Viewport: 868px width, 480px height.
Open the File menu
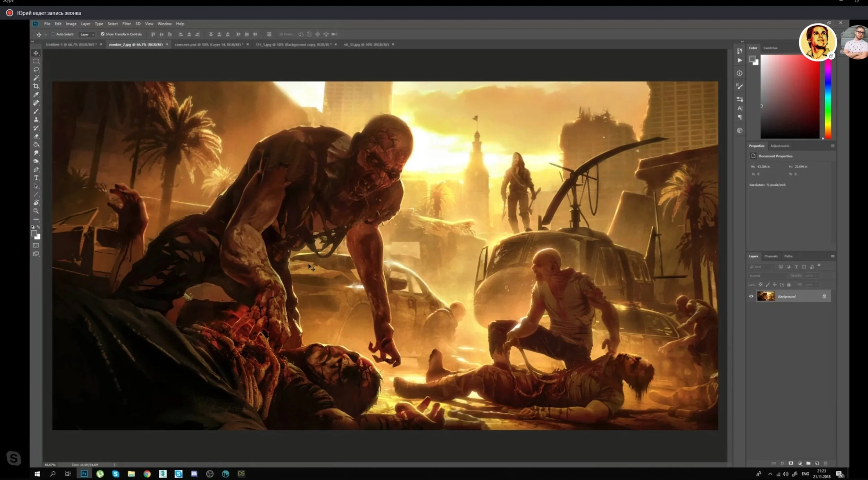47,24
